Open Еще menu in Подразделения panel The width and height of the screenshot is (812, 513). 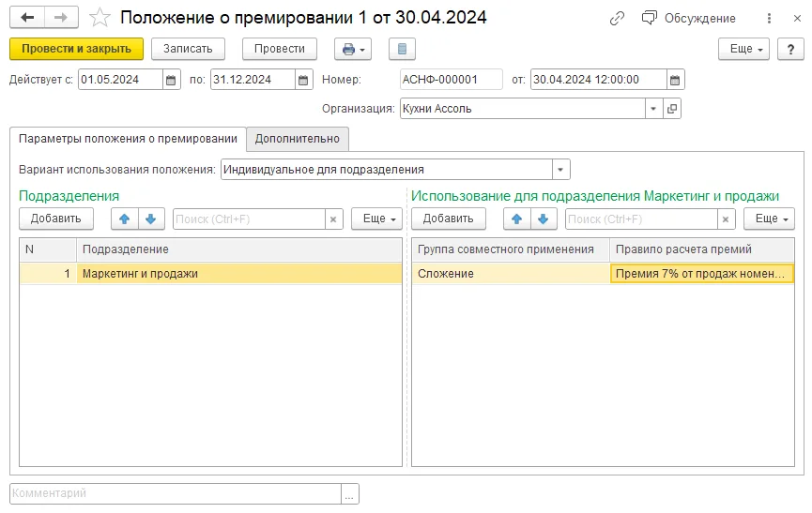376,219
